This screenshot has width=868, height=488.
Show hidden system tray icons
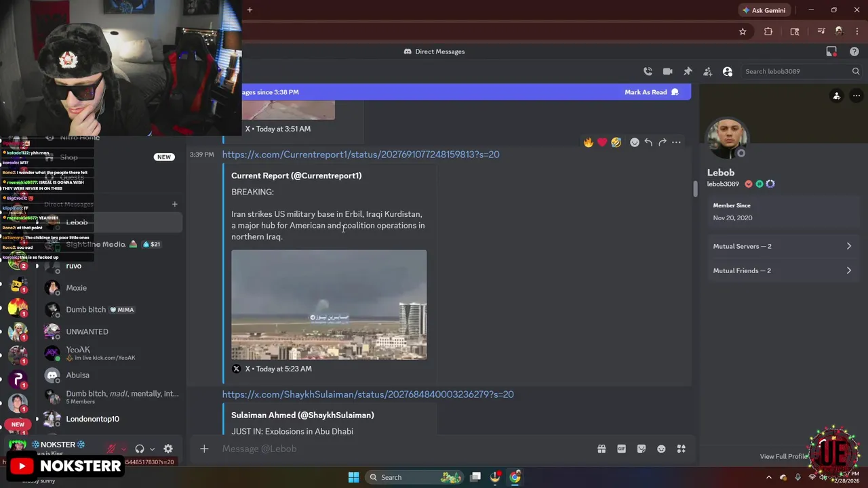768,477
